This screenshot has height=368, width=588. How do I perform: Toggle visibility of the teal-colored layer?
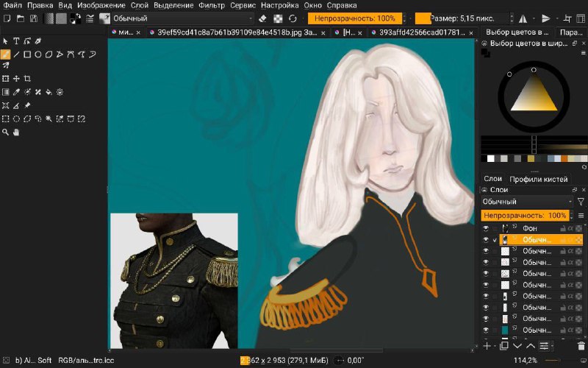tap(486, 330)
